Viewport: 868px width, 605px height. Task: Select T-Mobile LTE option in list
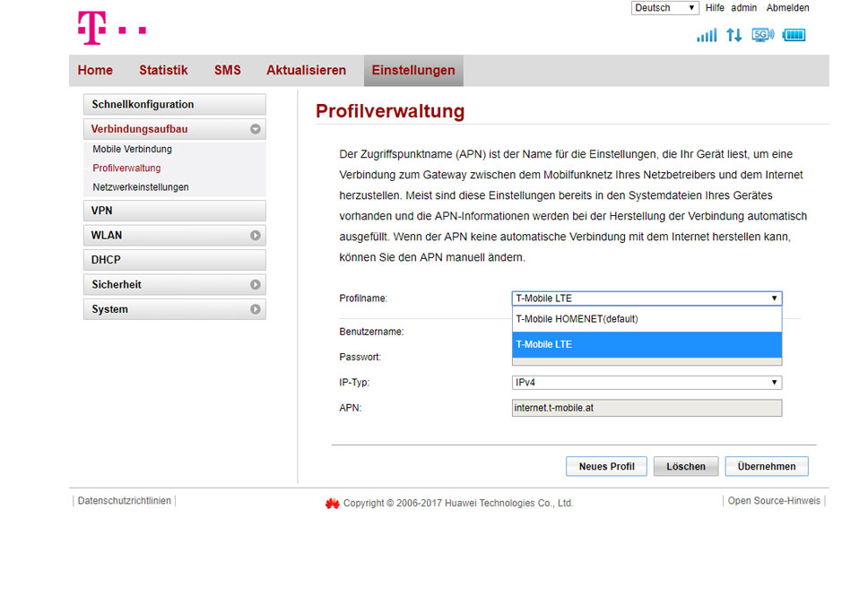coord(647,344)
